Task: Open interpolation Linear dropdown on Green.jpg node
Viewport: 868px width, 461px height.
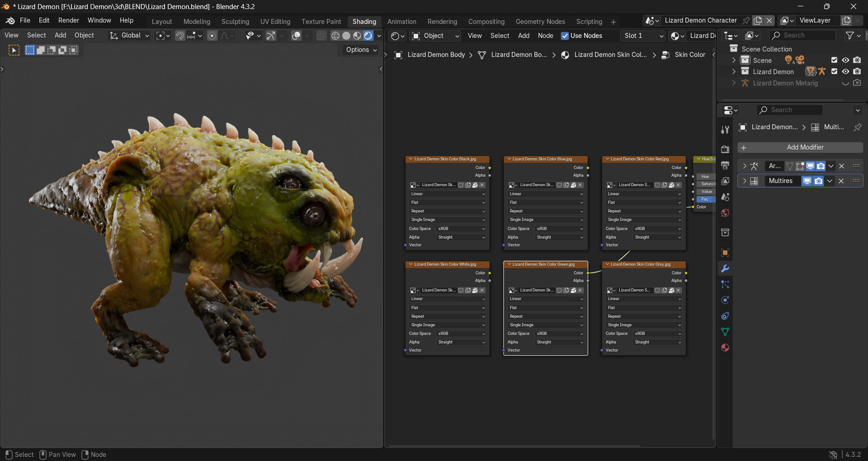Action: coord(546,299)
